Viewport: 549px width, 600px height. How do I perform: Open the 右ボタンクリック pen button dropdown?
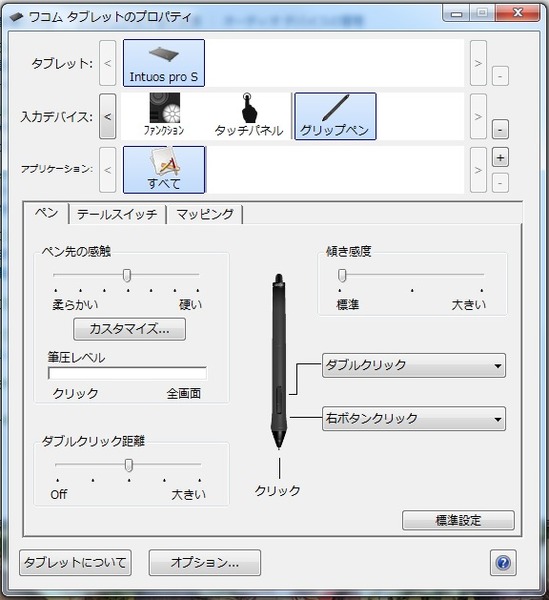tap(414, 419)
